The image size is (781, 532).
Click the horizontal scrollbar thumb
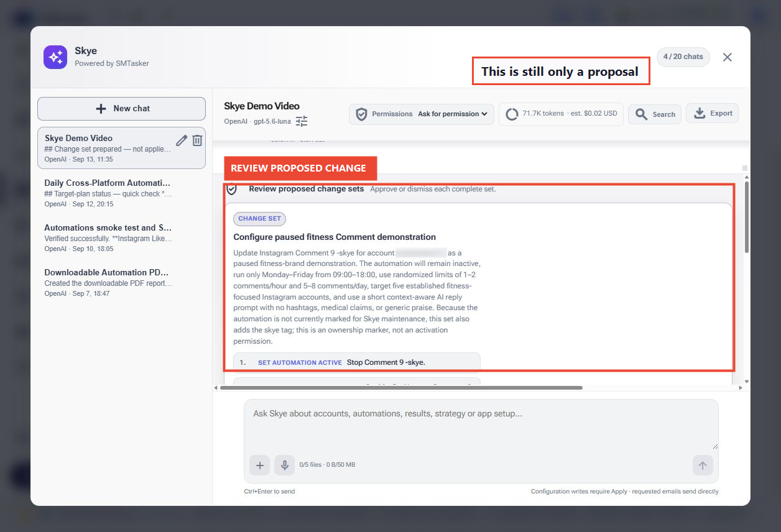click(401, 388)
